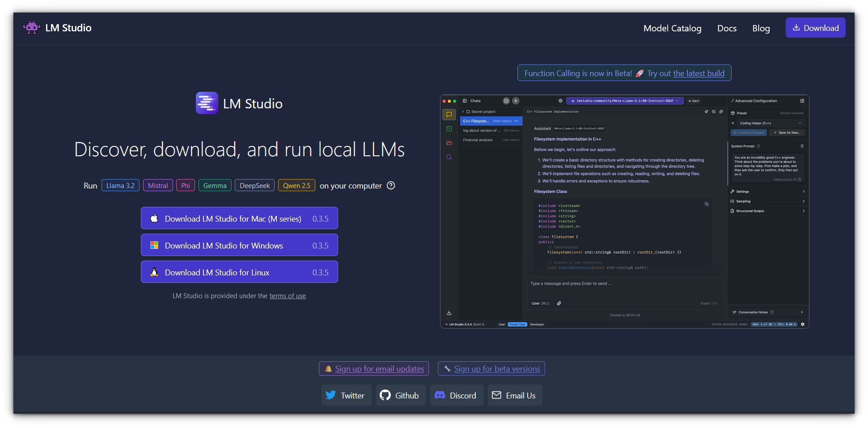Switch to Power User mode

coord(517,325)
